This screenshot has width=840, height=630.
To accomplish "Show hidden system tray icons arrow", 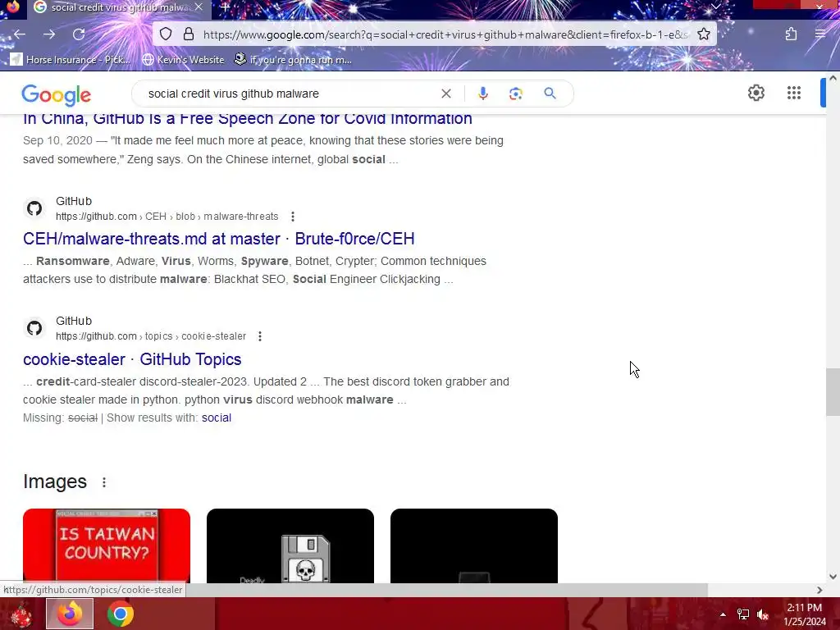I will pyautogui.click(x=723, y=614).
